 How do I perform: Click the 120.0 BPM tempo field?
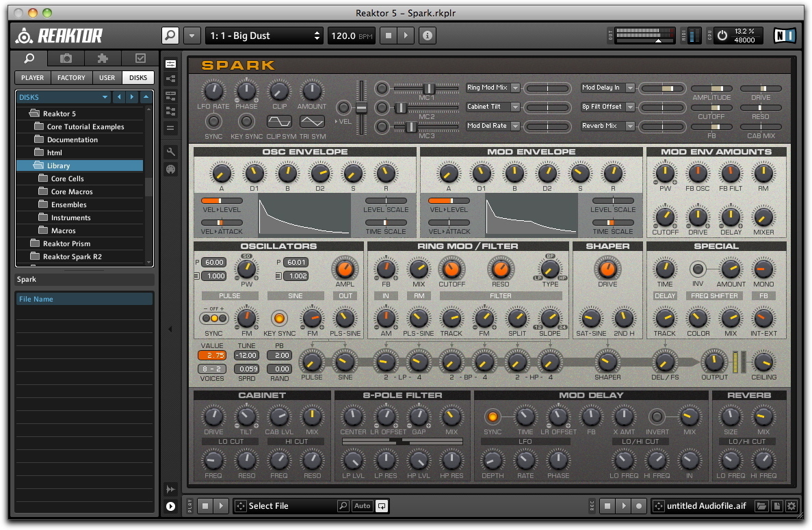(352, 36)
